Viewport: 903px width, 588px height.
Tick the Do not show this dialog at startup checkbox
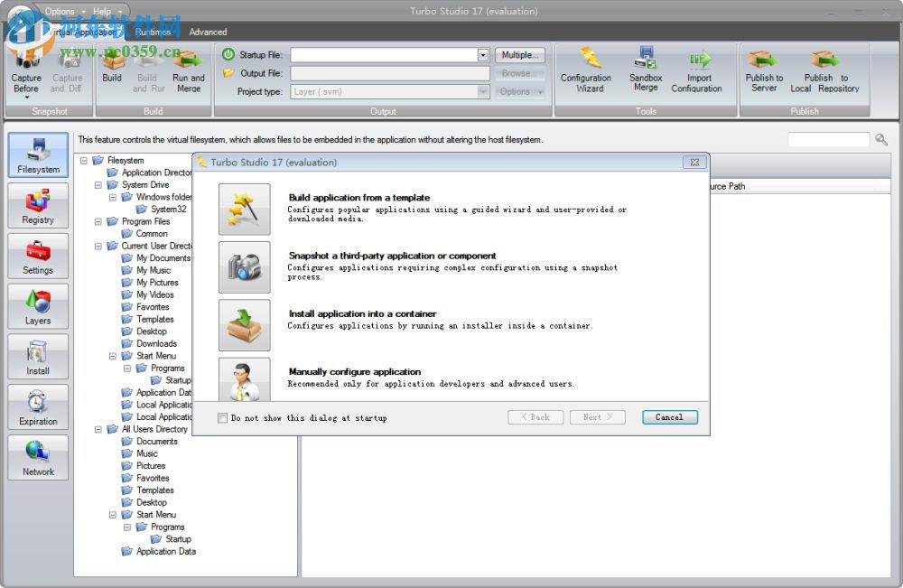pos(222,418)
